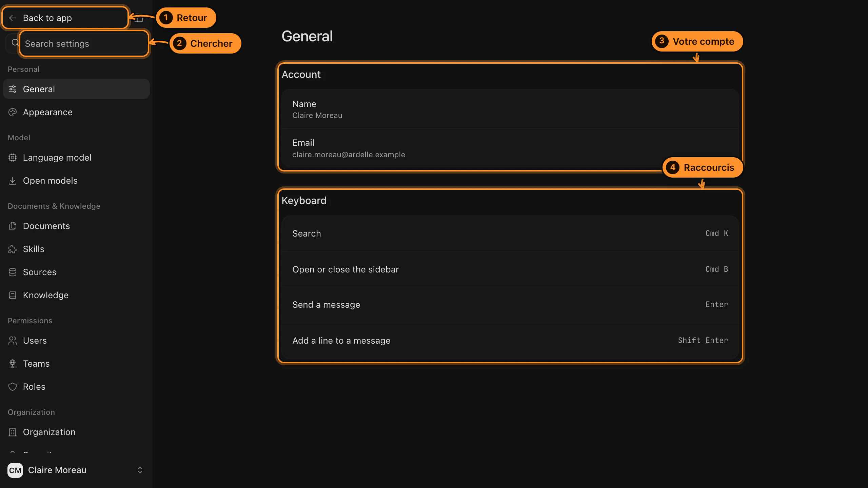Screen dimensions: 868x488
Task: Select Documents in the sidebar
Action: click(x=76, y=226)
